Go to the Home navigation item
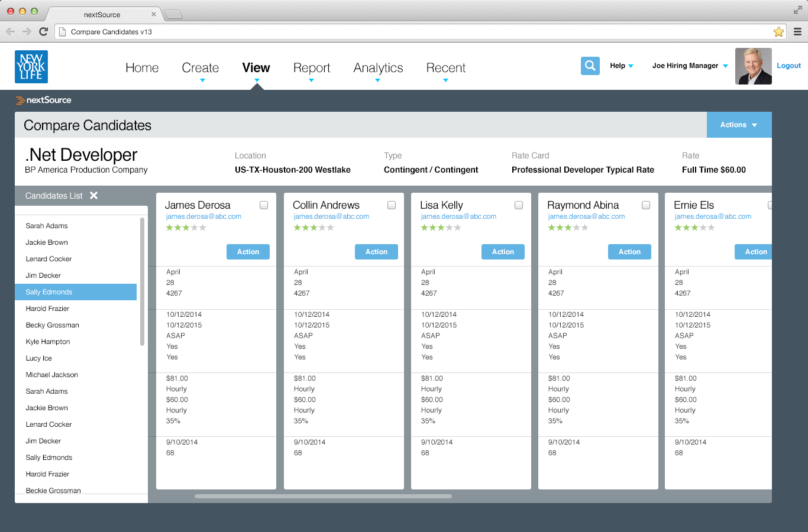 [142, 68]
